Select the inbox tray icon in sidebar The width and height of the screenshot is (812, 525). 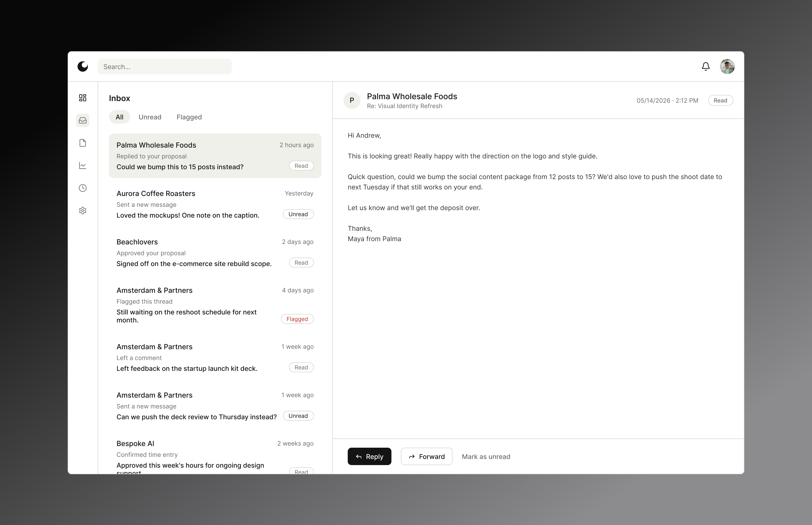82,120
